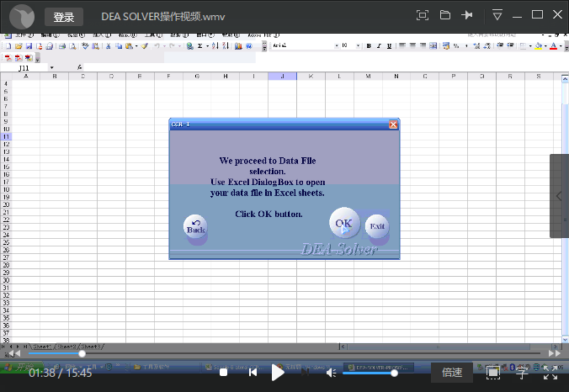Click the volume slider handle

pyautogui.click(x=394, y=373)
